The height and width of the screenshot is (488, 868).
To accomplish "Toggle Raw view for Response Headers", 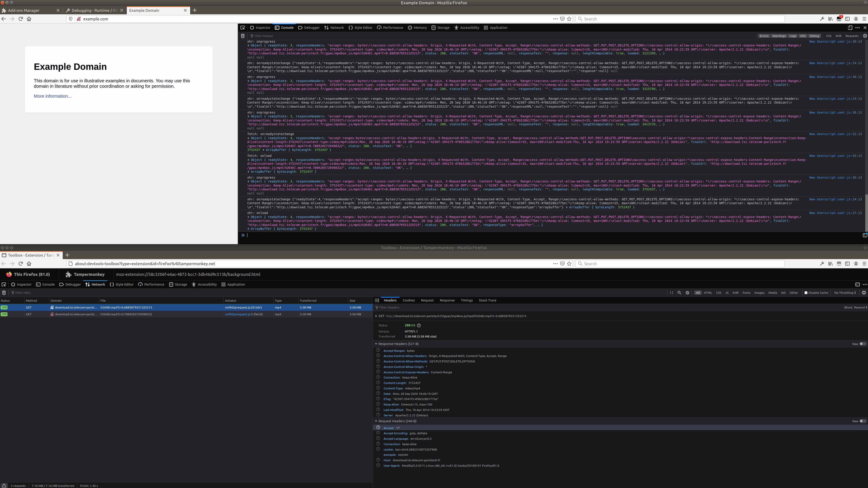I will (x=863, y=344).
